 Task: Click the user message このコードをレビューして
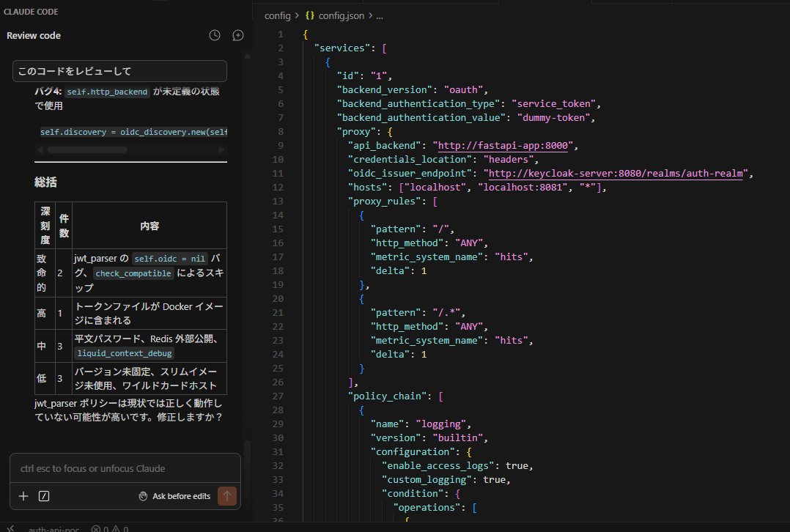(119, 71)
